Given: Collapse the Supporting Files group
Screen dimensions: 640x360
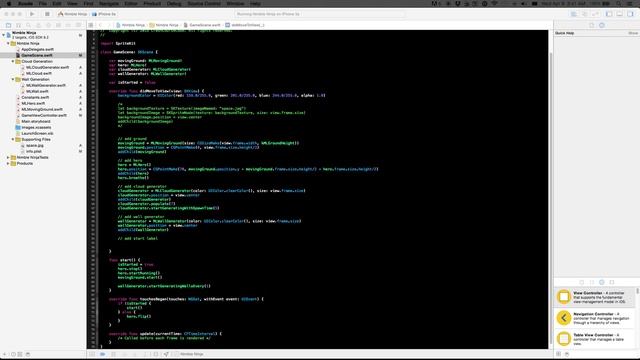Looking at the screenshot, I should [x=13, y=139].
